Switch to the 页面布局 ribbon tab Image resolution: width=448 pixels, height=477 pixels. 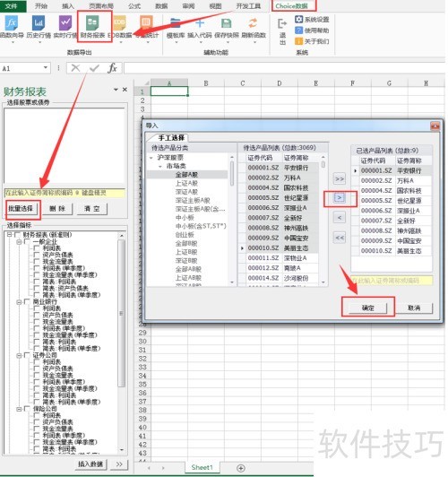101,5
